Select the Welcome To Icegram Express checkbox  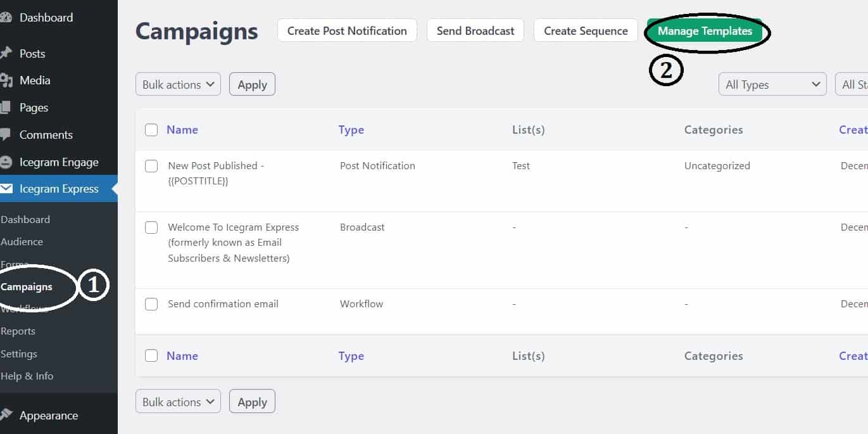pos(151,227)
